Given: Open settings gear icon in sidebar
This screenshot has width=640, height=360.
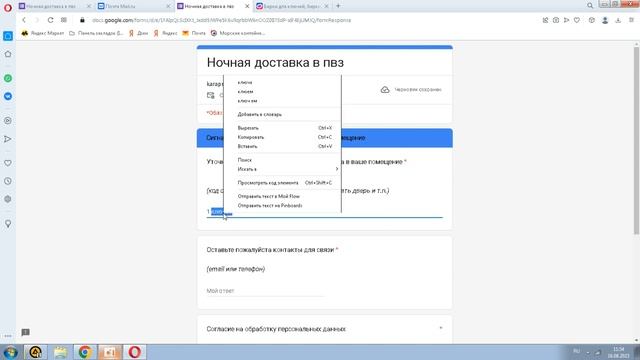Looking at the screenshot, I should click(x=8, y=199).
